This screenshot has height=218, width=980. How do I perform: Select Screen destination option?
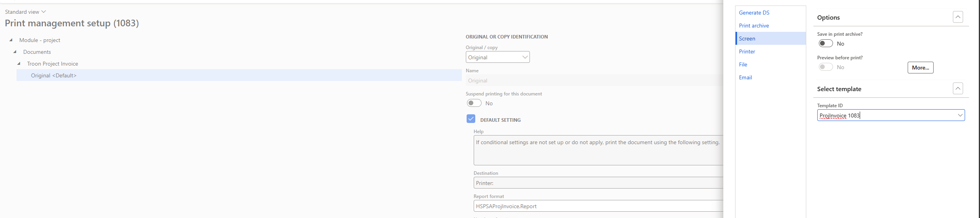[747, 38]
